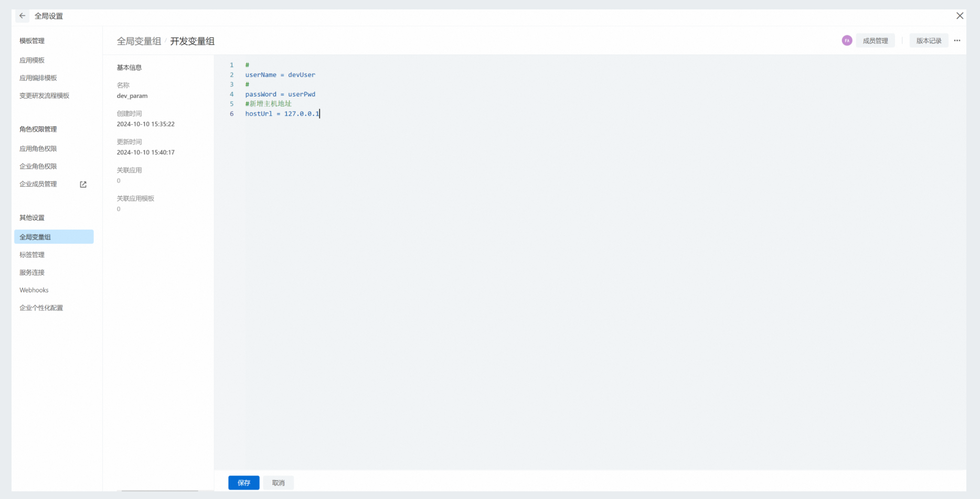The width and height of the screenshot is (980, 499).
Task: Click the 其他设置 section heading
Action: pyautogui.click(x=32, y=218)
